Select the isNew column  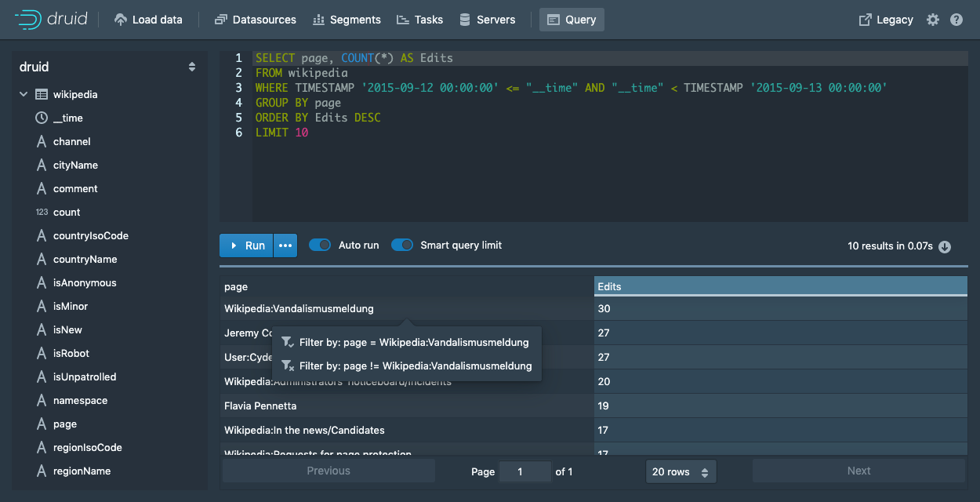pyautogui.click(x=67, y=330)
